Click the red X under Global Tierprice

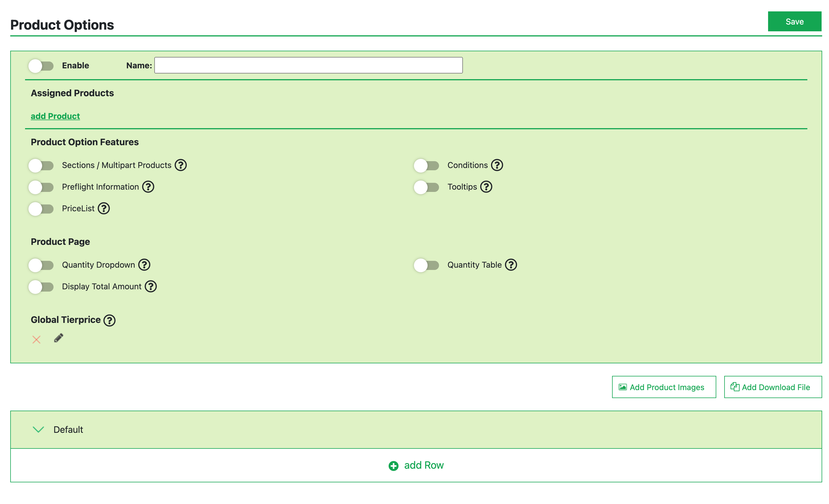[36, 339]
